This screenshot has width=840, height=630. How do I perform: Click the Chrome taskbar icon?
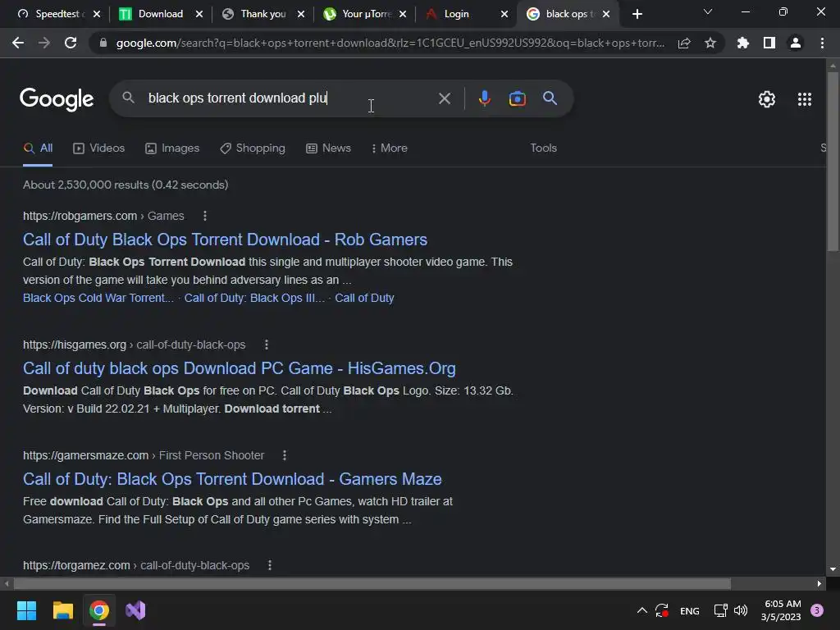[99, 610]
